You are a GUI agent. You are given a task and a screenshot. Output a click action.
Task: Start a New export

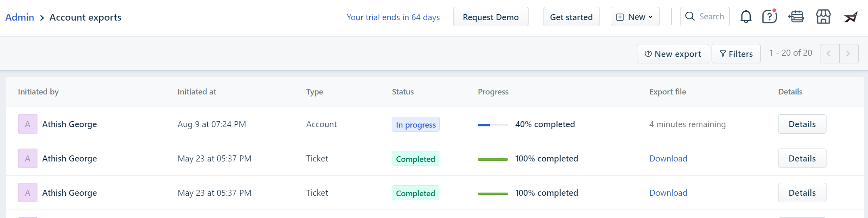(673, 54)
